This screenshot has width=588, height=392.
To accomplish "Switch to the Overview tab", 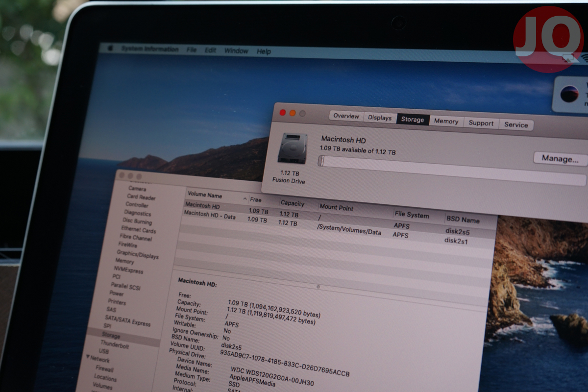I will pos(346,116).
